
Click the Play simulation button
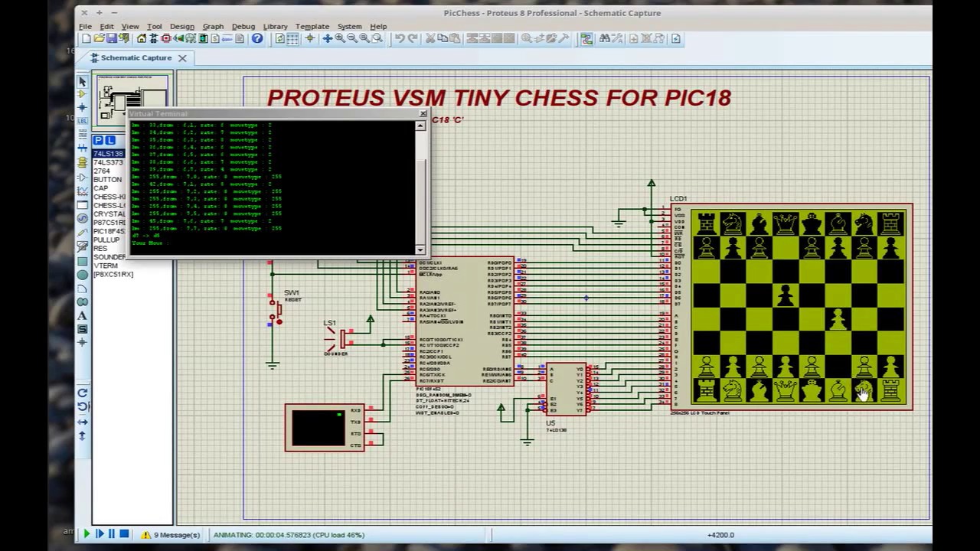(x=86, y=534)
